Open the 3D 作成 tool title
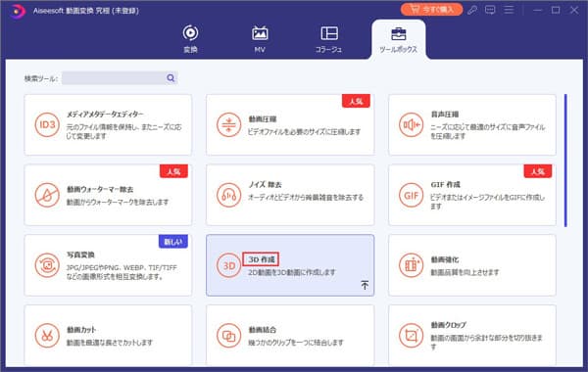This screenshot has width=588, height=372. click(261, 259)
